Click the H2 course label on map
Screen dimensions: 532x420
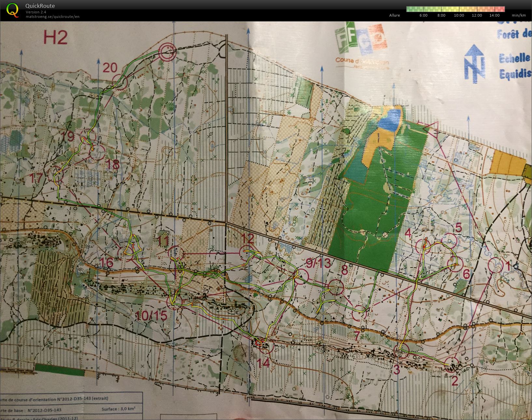click(55, 38)
